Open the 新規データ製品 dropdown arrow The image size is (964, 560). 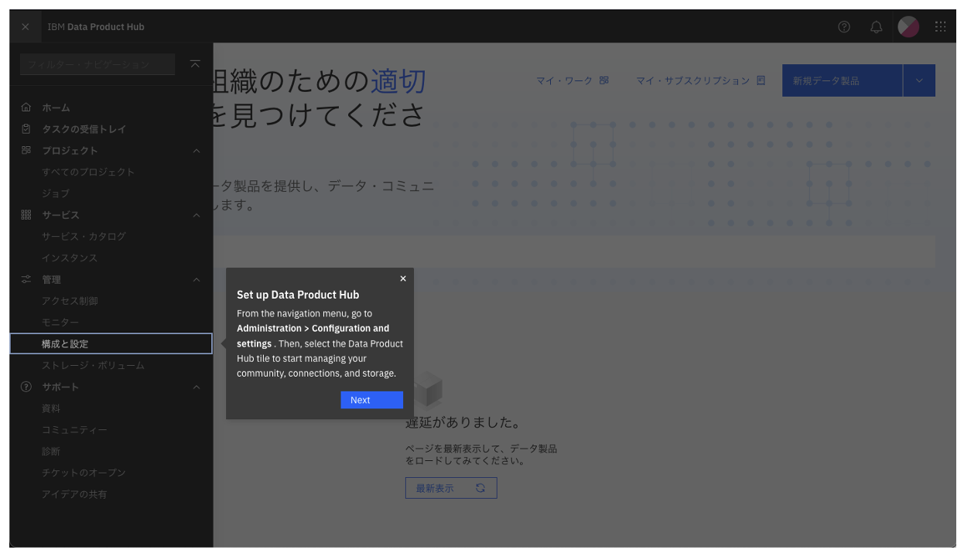tap(919, 80)
